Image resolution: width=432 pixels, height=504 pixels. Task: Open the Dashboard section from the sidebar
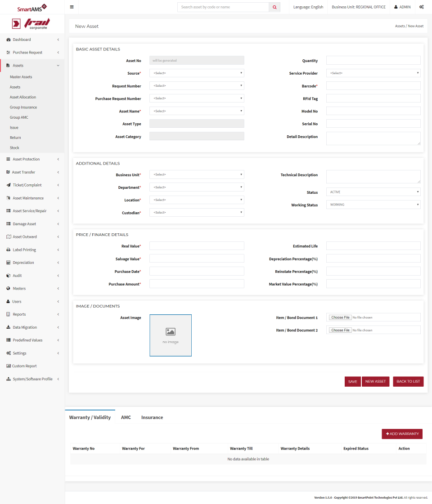pyautogui.click(x=21, y=40)
